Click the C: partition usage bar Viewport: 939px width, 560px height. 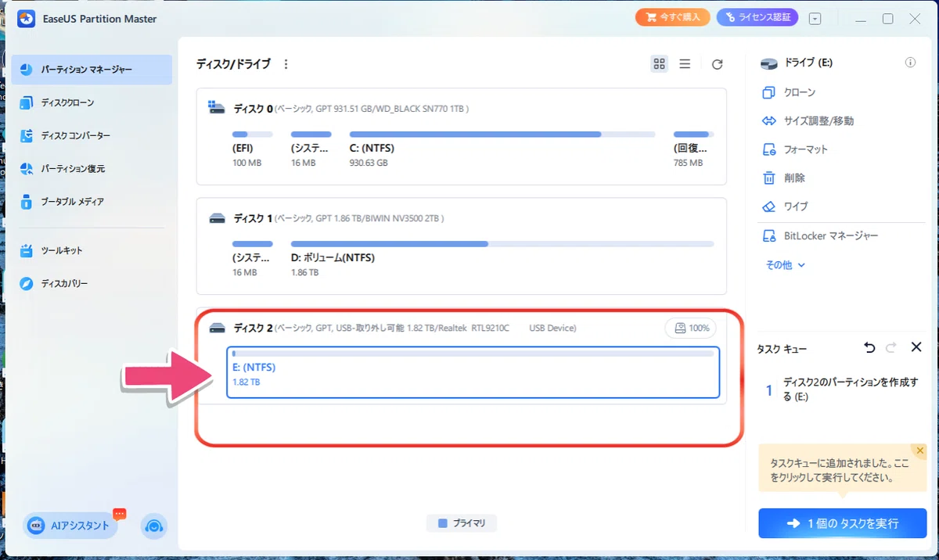(502, 135)
